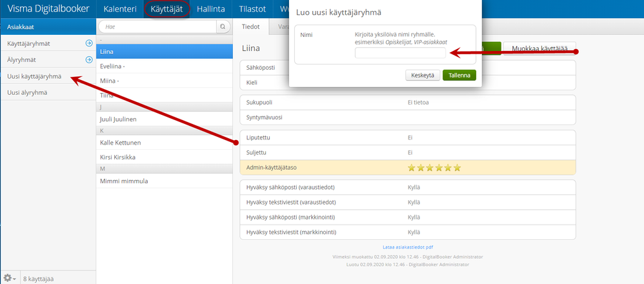Click the 8 käyttäjää status text

point(38,279)
